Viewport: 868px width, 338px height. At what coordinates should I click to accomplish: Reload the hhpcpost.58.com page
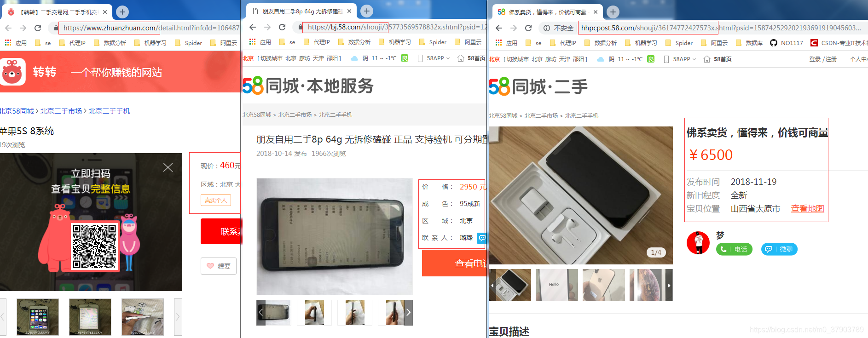coord(528,28)
